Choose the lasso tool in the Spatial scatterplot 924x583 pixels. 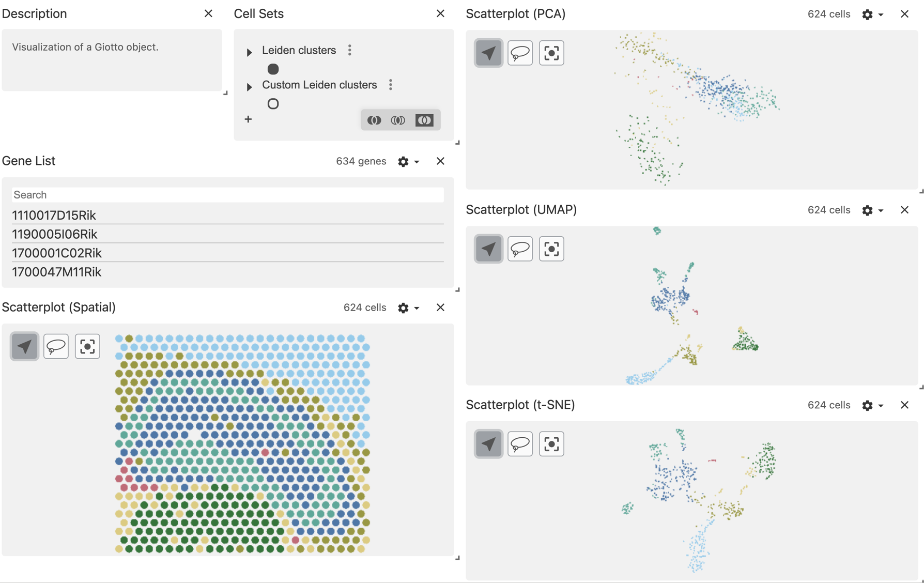pyautogui.click(x=56, y=346)
